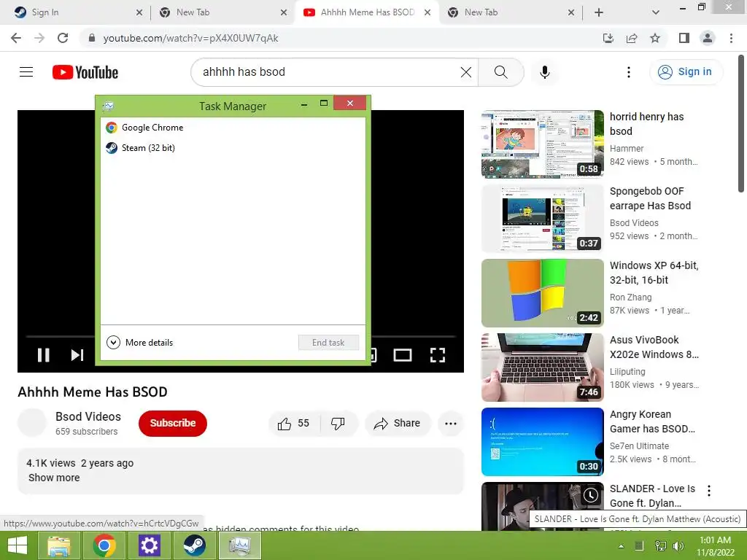Click Task Manager taskbar icon
The image size is (747, 560).
[x=240, y=545]
